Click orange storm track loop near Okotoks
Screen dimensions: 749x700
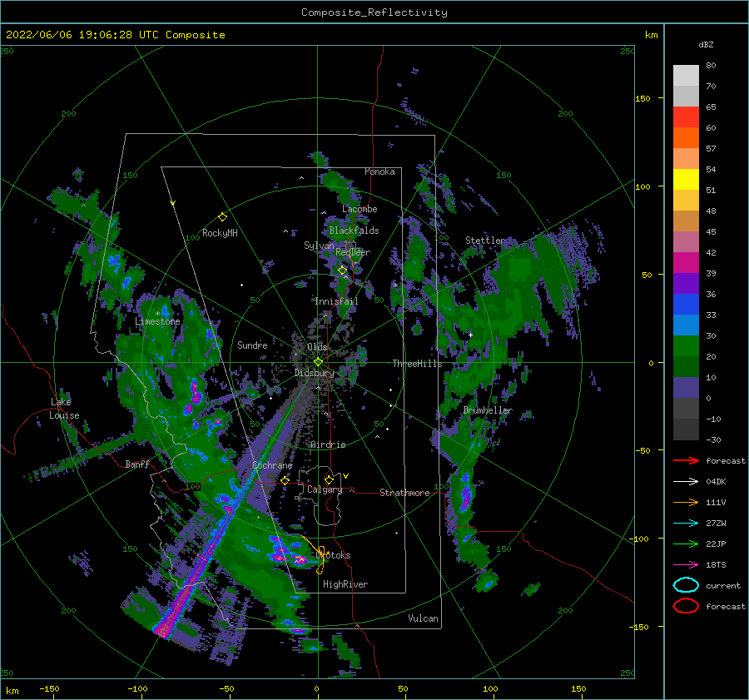tap(320, 559)
